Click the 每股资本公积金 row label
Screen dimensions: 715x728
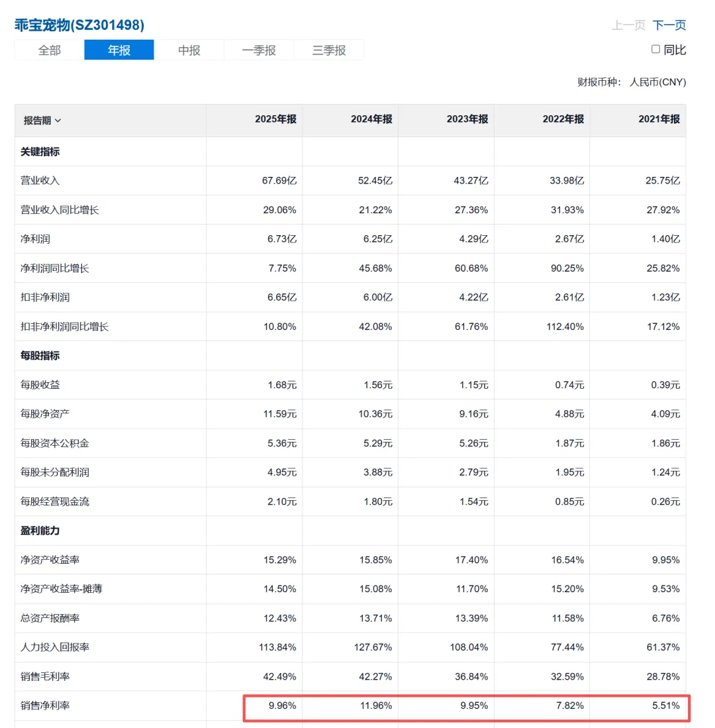[x=55, y=443]
